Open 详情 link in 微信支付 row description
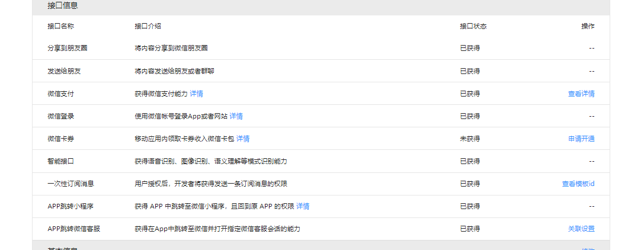The image size is (644, 250). tap(196, 94)
